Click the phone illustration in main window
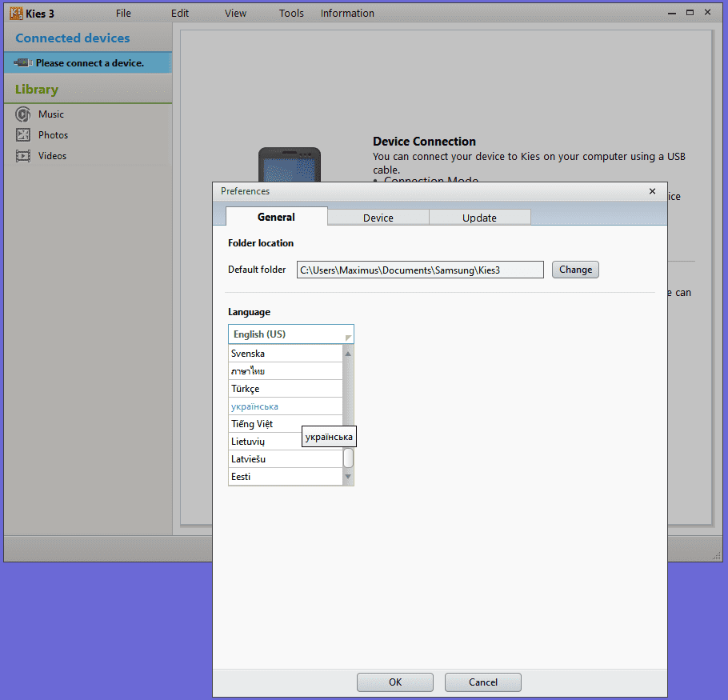 tap(290, 165)
